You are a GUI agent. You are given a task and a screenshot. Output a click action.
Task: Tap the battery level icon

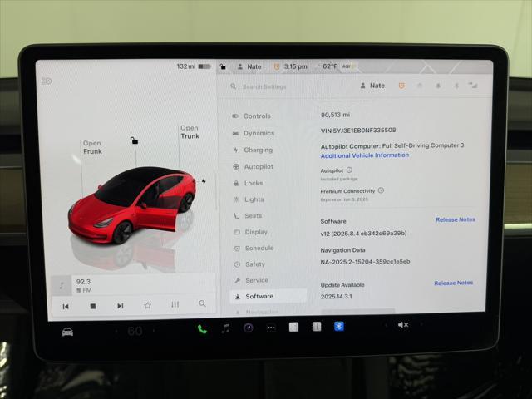(204, 66)
